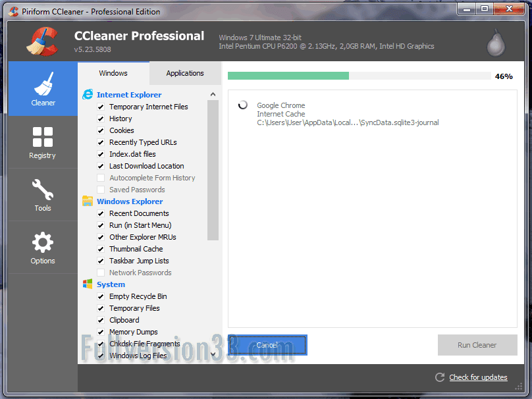
Task: Click the version v5.23.5808 text
Action: pyautogui.click(x=93, y=49)
